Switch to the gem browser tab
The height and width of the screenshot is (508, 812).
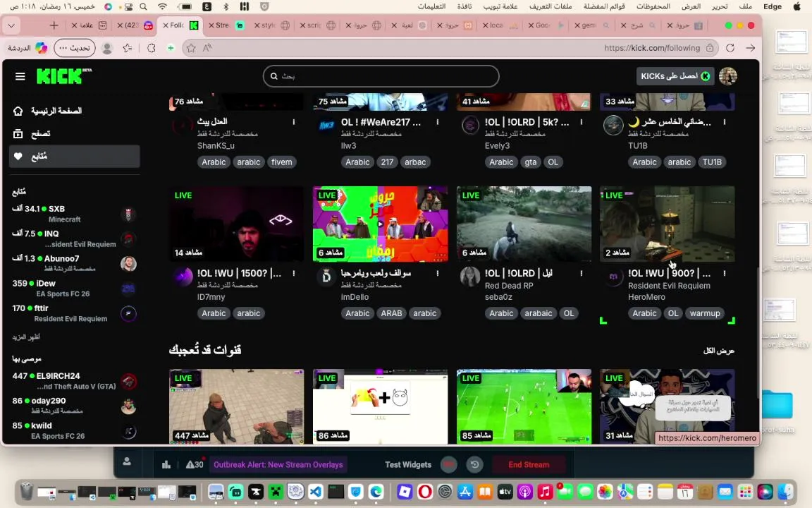592,25
